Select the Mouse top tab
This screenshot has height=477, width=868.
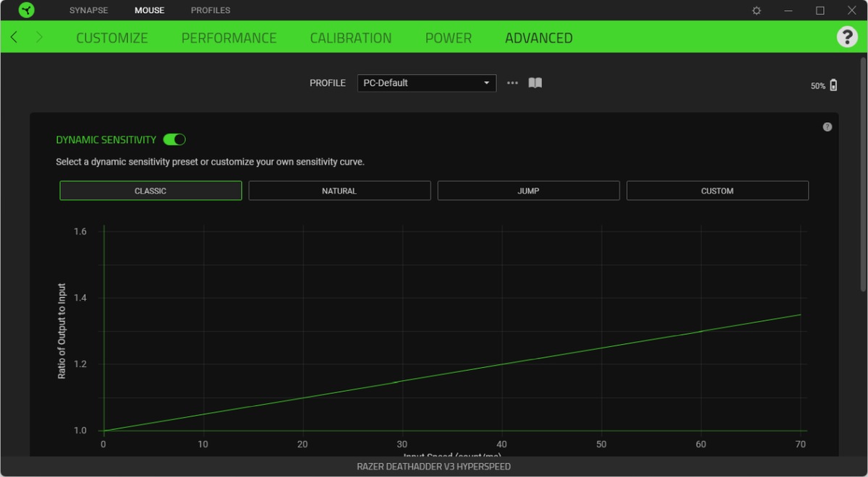point(150,10)
